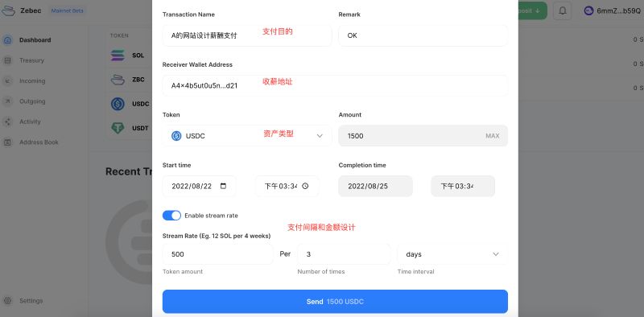
Task: Open the Activity page
Action: point(30,121)
